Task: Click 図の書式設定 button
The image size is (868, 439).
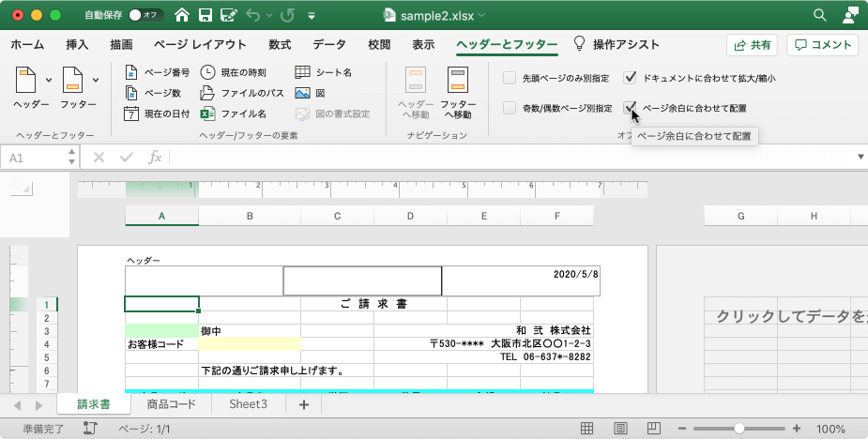Action: coord(332,114)
